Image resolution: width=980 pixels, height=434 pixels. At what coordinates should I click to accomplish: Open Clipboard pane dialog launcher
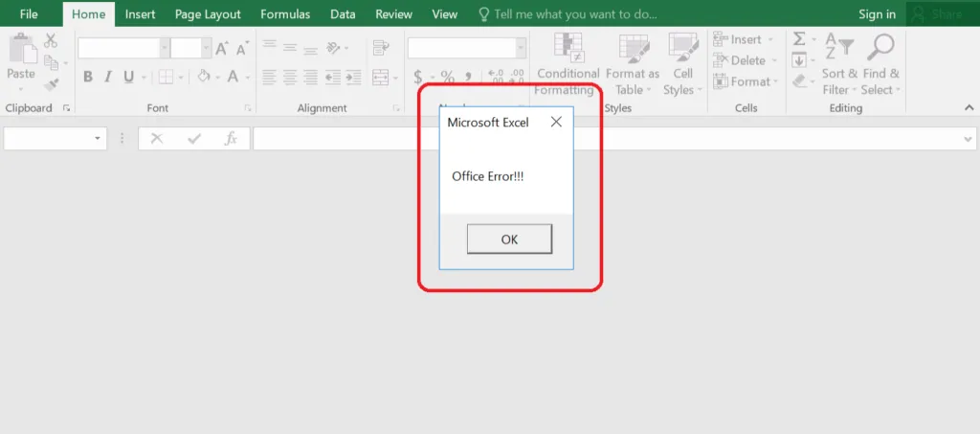click(x=67, y=108)
